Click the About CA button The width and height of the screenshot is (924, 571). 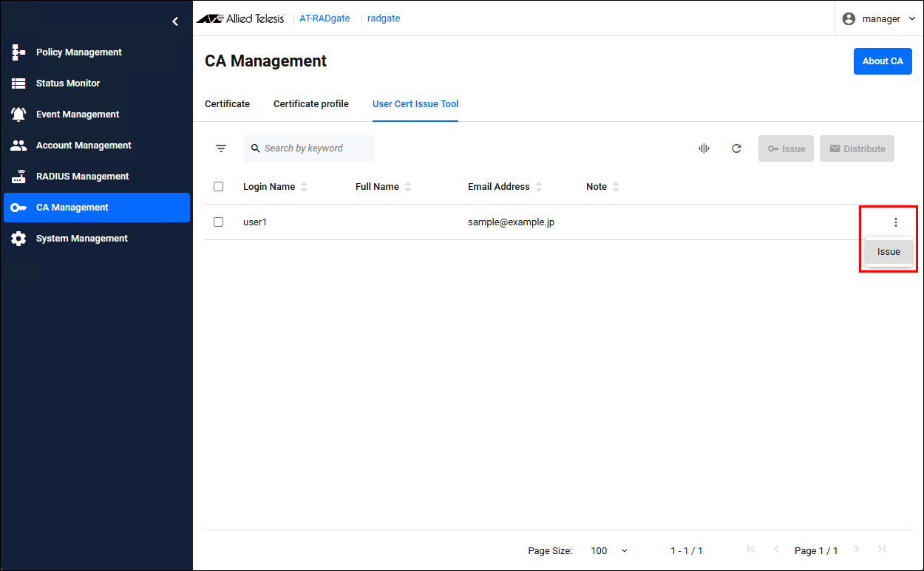(x=883, y=61)
